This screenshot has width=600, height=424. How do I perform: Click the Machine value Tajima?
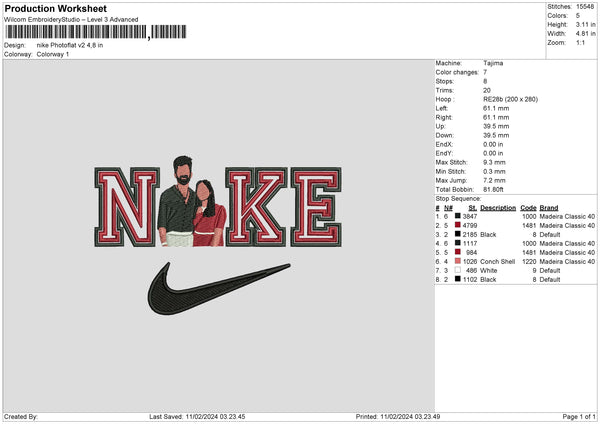(493, 63)
